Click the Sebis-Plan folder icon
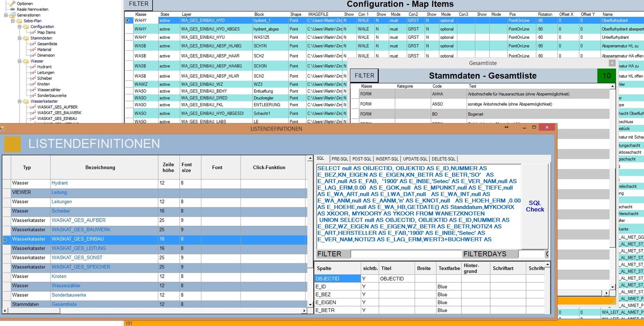 coord(19,21)
